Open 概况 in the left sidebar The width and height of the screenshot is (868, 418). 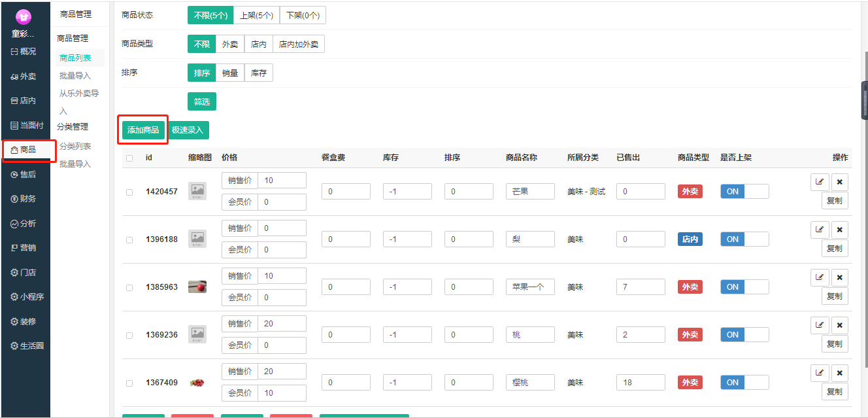pyautogui.click(x=24, y=52)
